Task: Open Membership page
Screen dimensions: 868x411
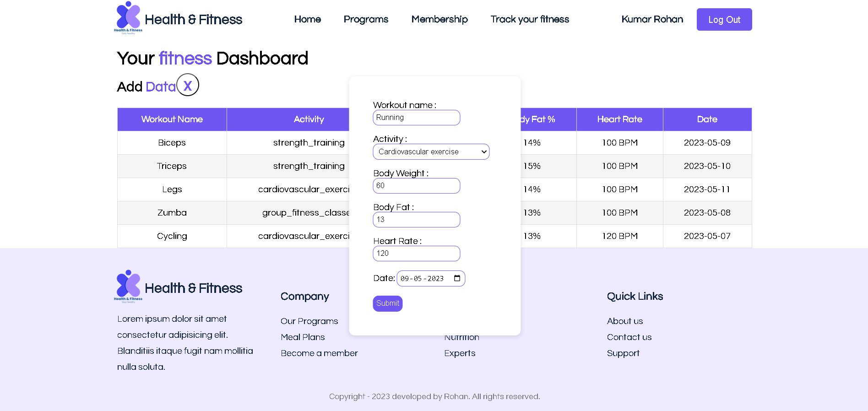Action: click(439, 19)
